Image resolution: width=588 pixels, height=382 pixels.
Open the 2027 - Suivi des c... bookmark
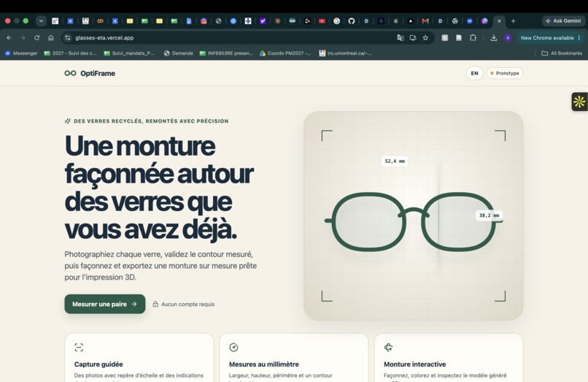(70, 53)
